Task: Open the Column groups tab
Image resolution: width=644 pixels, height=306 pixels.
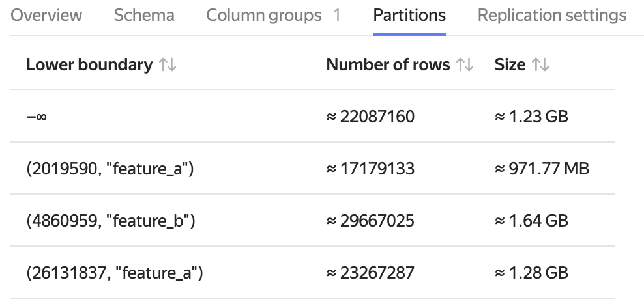Action: 263,16
